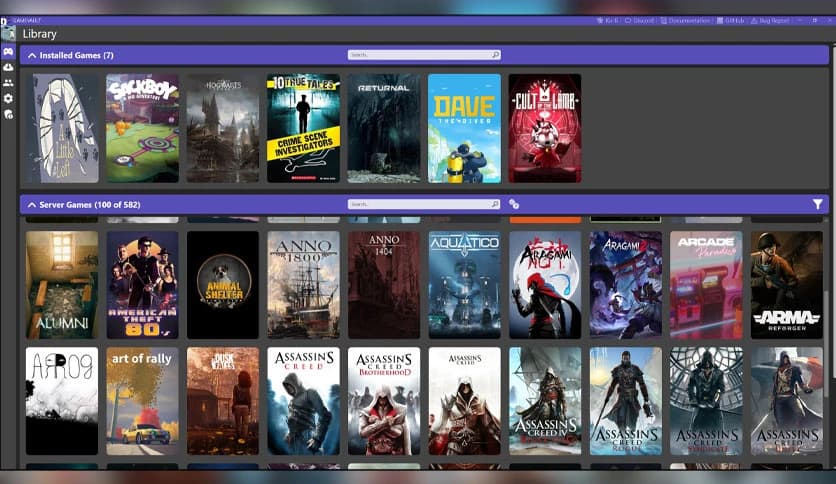Viewport: 836px width, 484px height.
Task: Select Assassin's Creed Syndicate cover
Action: coord(706,401)
